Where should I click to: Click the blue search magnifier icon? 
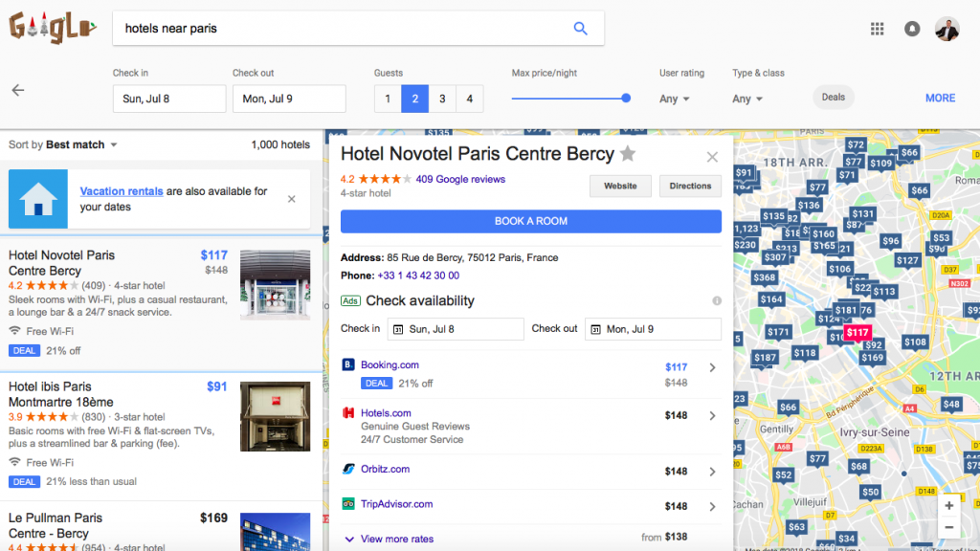pyautogui.click(x=581, y=28)
